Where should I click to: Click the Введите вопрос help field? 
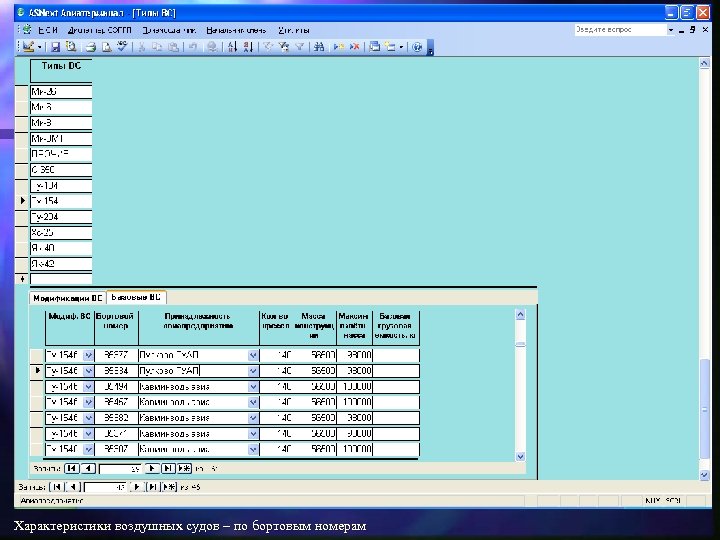click(620, 29)
